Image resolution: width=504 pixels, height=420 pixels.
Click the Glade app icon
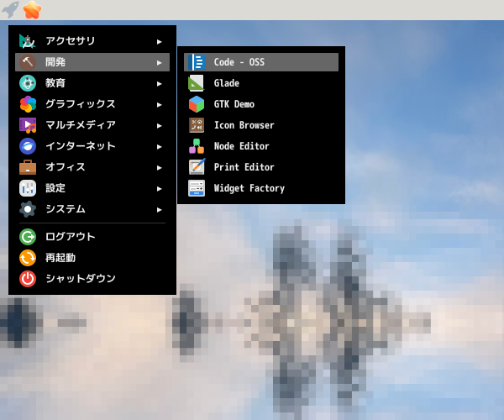click(x=197, y=83)
